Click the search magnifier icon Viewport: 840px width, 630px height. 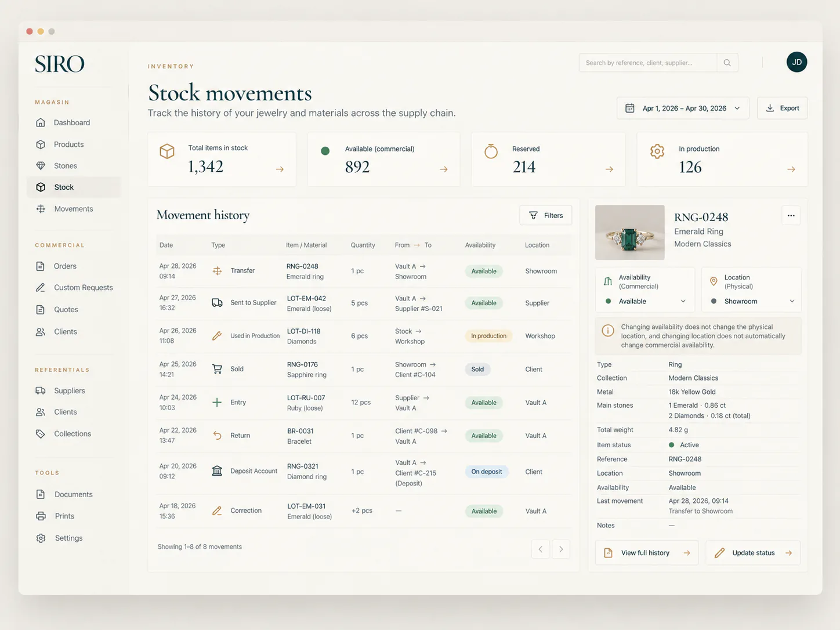(727, 63)
